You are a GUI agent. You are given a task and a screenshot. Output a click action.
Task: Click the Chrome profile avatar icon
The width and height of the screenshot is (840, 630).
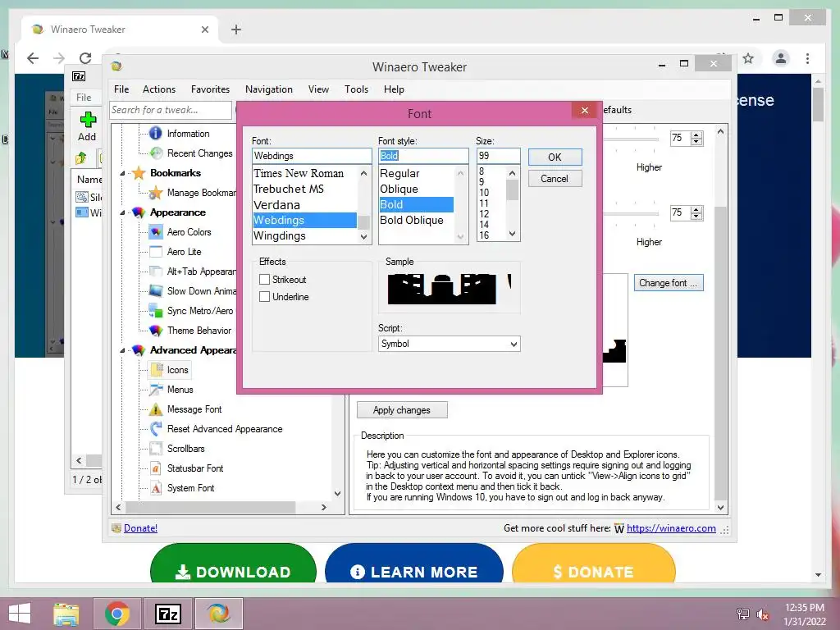click(x=781, y=58)
